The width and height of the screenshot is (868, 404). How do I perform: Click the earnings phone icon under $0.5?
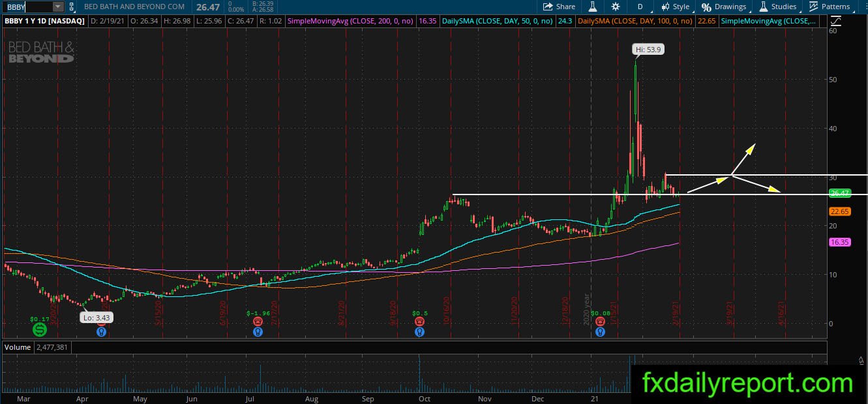point(419,321)
